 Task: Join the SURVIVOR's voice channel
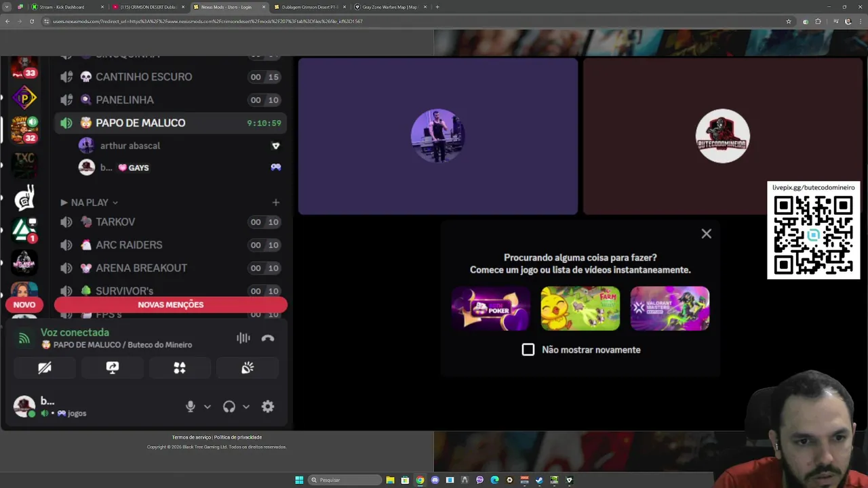point(170,291)
